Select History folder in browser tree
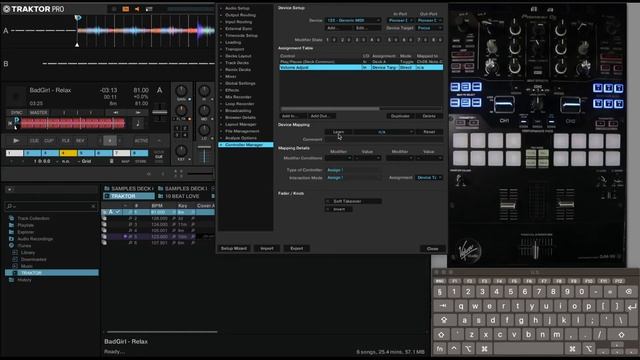Image resolution: width=640 pixels, height=360 pixels. coord(24,280)
